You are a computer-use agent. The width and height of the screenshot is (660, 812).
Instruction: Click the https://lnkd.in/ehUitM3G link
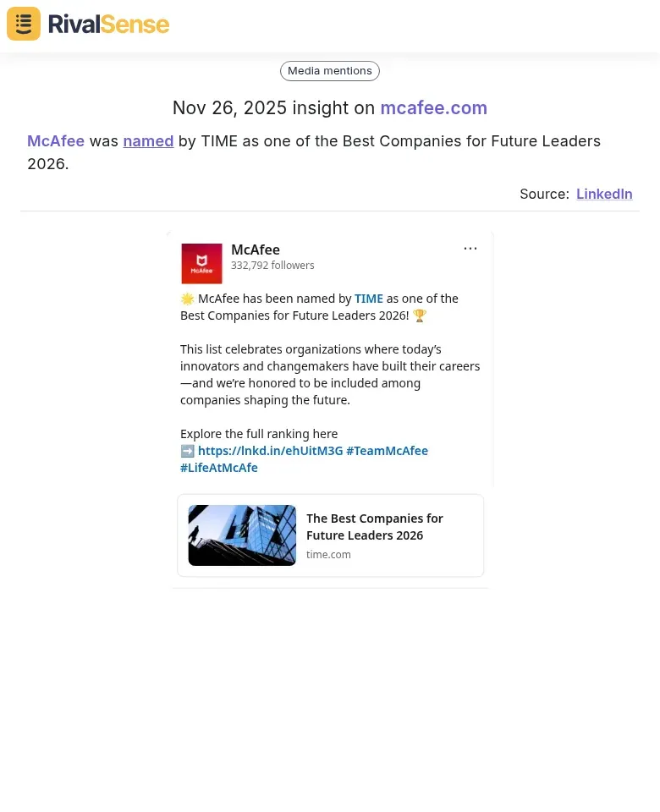(x=270, y=451)
